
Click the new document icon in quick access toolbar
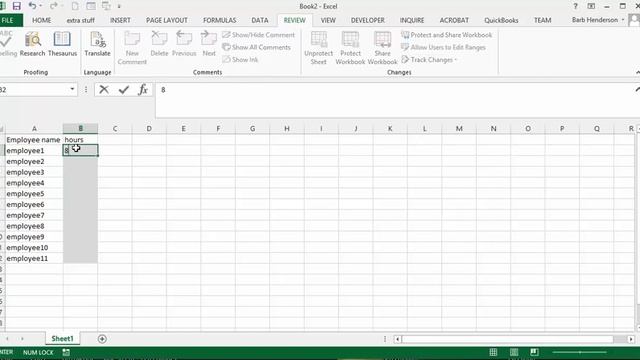click(x=75, y=6)
